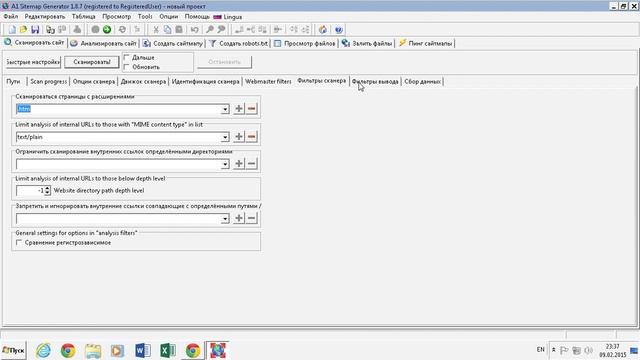Click the Refresh toolbar icon
Screen dimensions: 640x360
click(122, 29)
